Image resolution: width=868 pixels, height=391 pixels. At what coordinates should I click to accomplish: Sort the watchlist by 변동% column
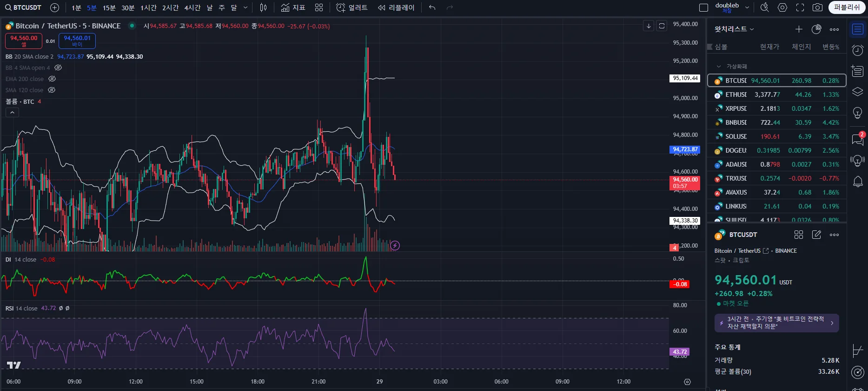pos(830,47)
